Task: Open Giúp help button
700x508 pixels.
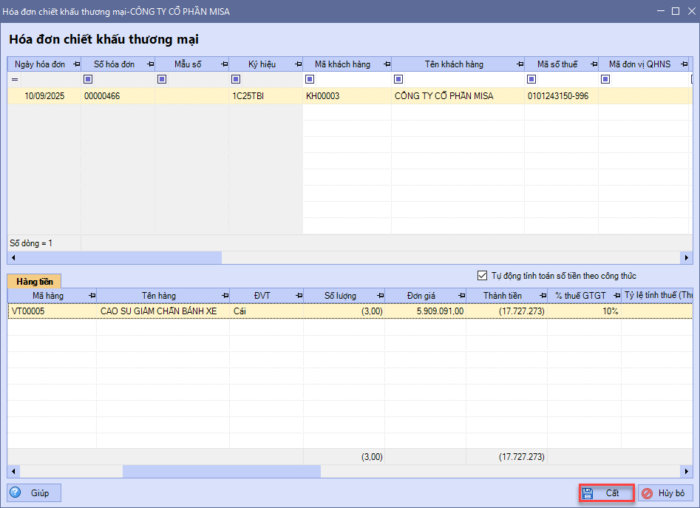Action: click(35, 493)
